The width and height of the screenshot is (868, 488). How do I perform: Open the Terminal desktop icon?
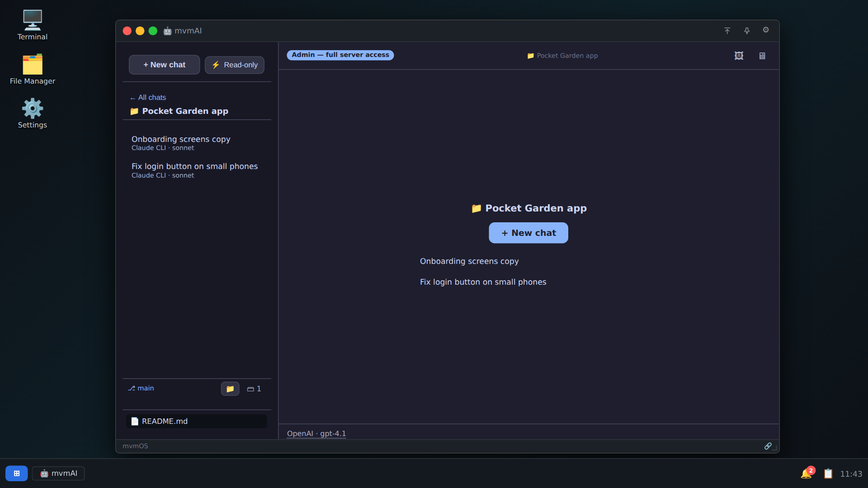pos(33,25)
